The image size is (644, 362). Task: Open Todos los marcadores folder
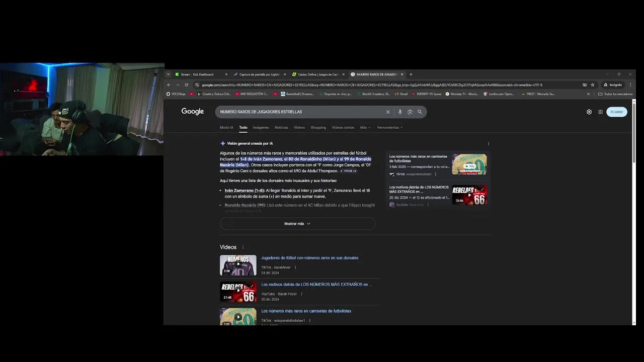(x=615, y=94)
